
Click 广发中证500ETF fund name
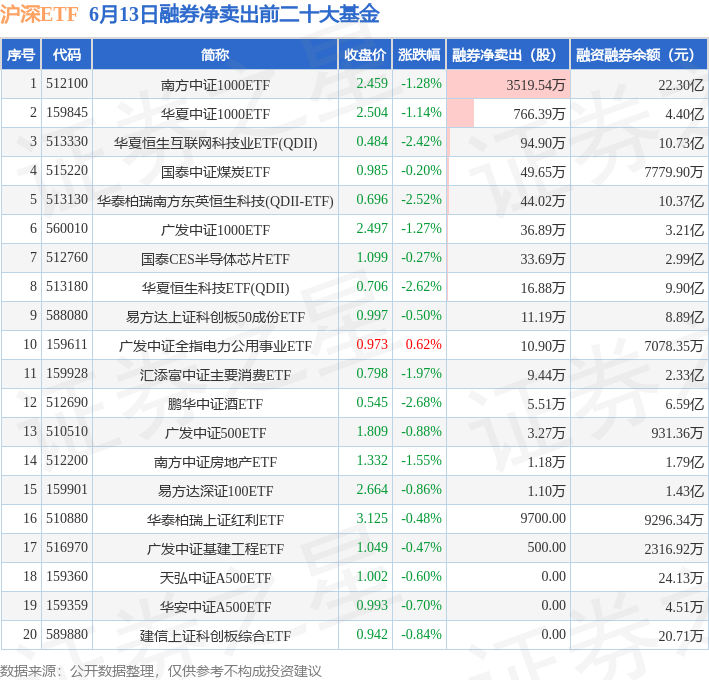click(215, 432)
